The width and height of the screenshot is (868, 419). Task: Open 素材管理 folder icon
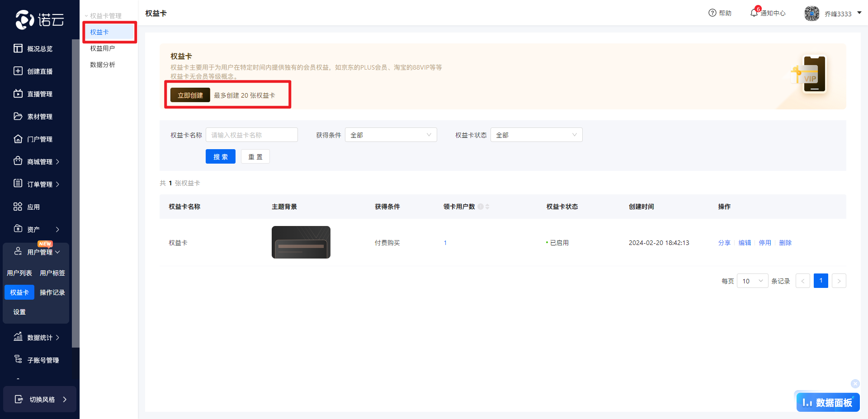(18, 116)
